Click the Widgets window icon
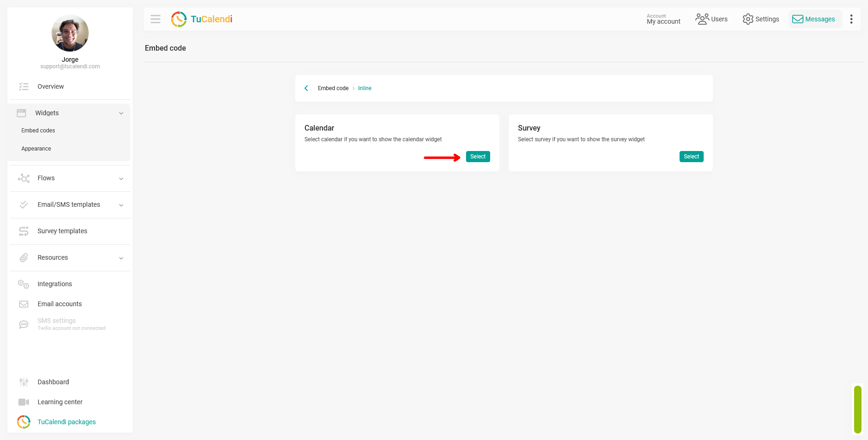The height and width of the screenshot is (440, 868). pos(21,113)
